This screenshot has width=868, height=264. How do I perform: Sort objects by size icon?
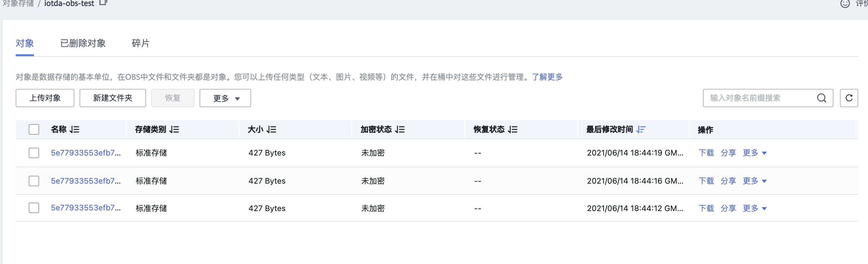tap(272, 129)
